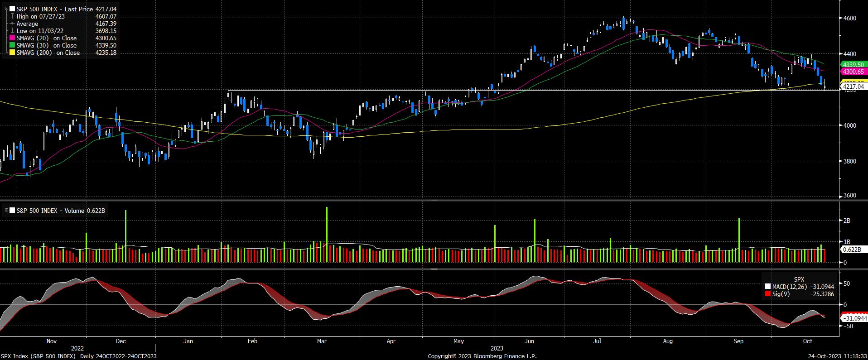
Task: Click the 2023 year label on date axis
Action: (497, 348)
